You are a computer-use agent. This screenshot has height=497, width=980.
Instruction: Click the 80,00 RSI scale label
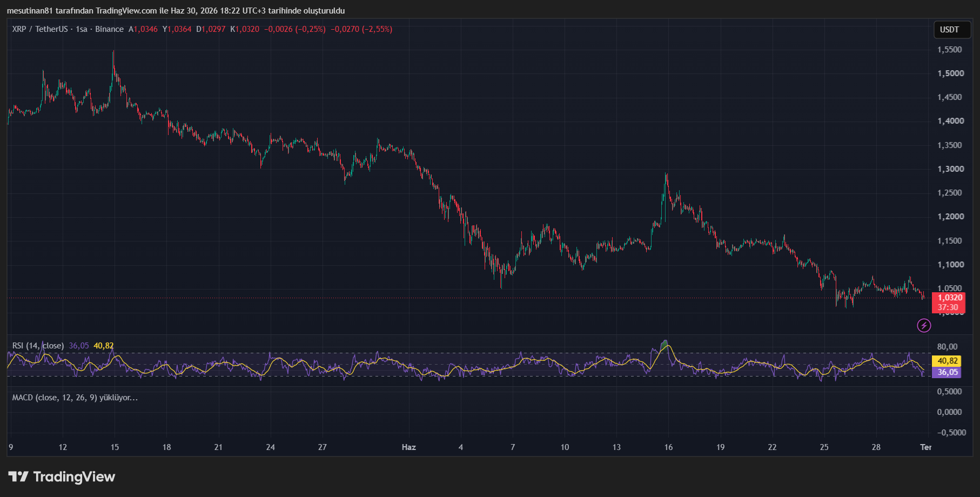947,347
